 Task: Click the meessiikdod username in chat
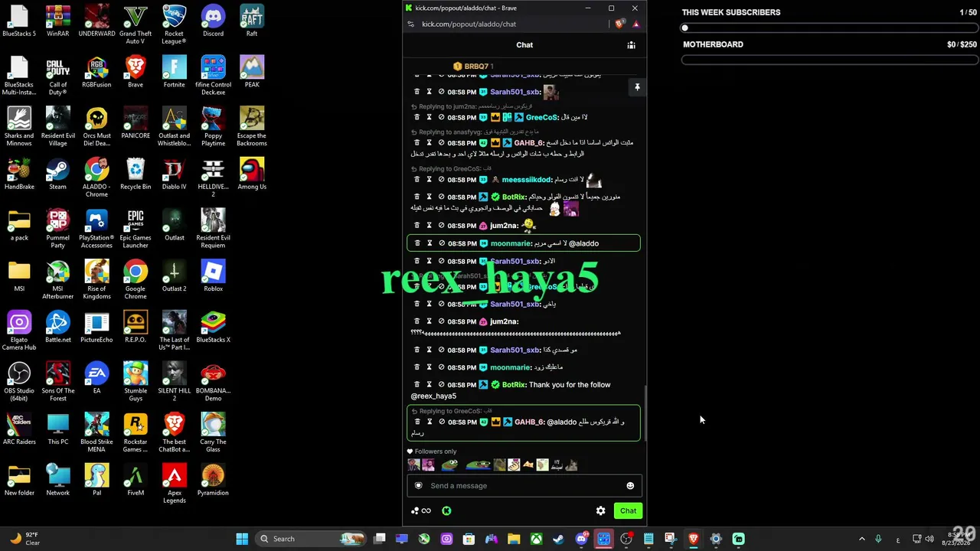527,180
